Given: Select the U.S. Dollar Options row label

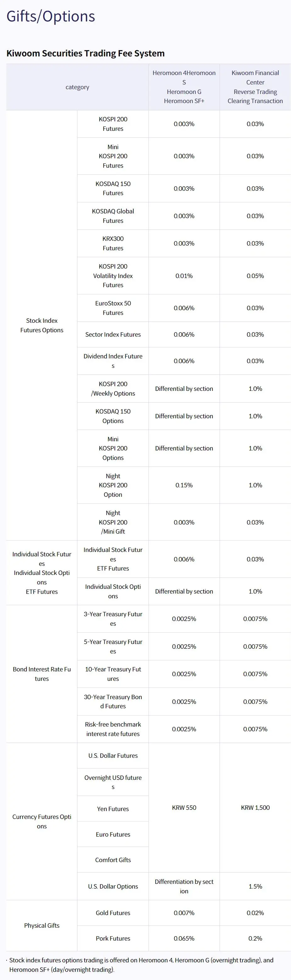Looking at the screenshot, I should point(113,886).
